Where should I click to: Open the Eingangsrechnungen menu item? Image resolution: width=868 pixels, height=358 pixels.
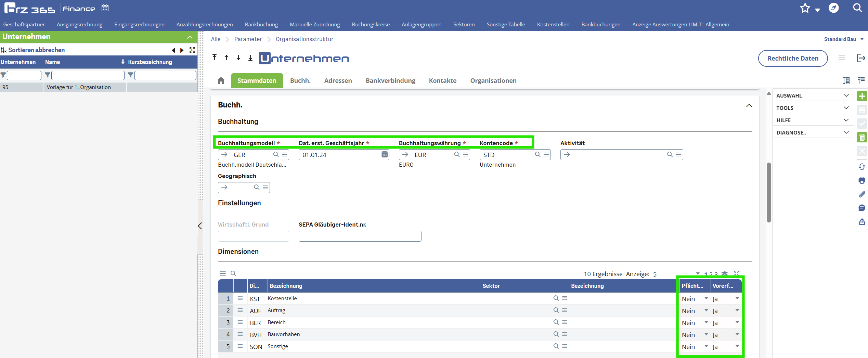pyautogui.click(x=139, y=25)
